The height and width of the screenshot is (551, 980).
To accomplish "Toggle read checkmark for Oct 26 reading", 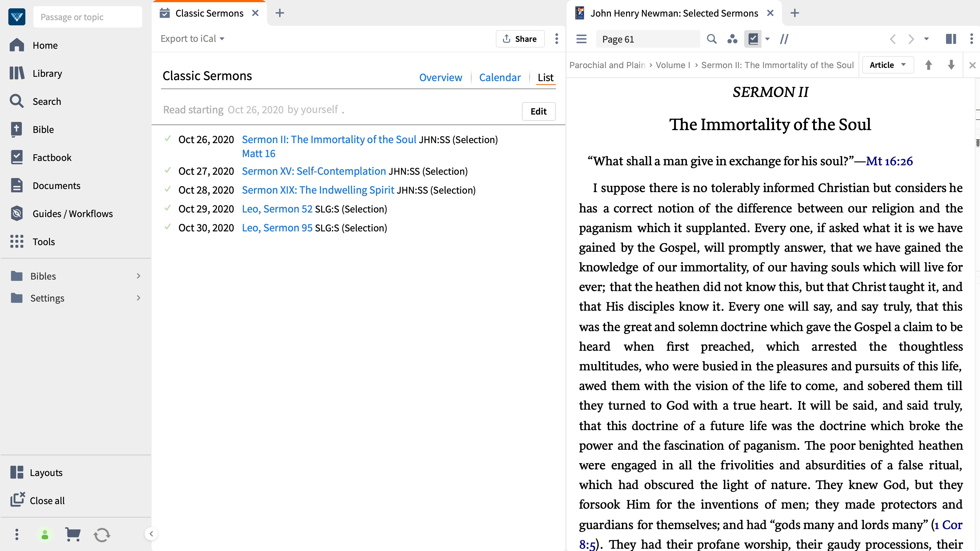I will coord(167,139).
